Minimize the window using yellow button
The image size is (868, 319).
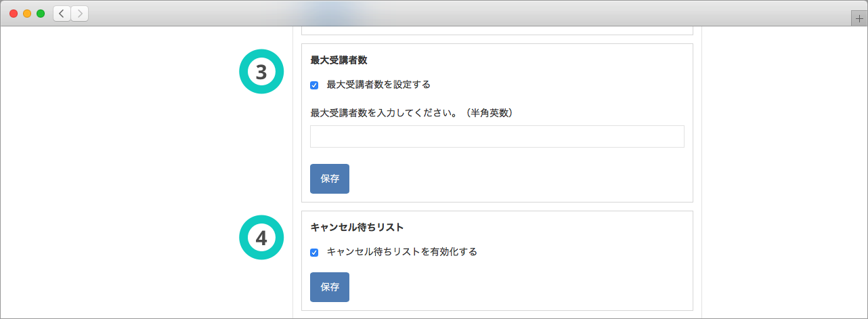click(x=27, y=14)
